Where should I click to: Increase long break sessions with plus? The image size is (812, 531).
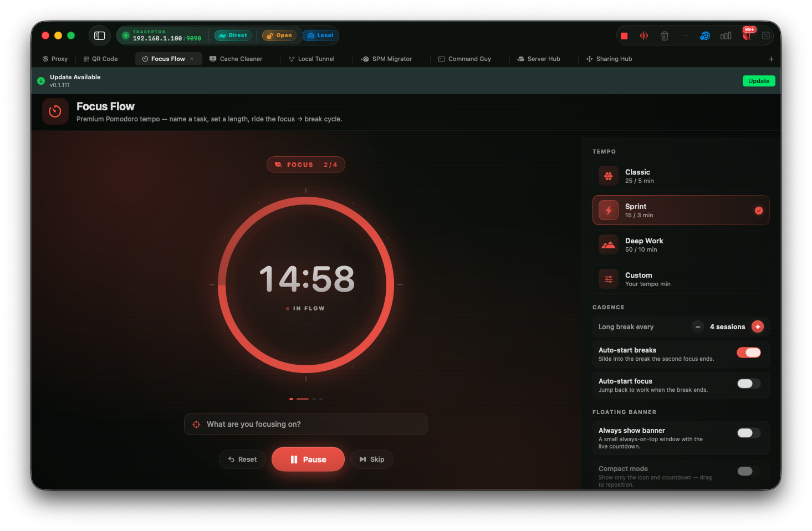click(758, 327)
